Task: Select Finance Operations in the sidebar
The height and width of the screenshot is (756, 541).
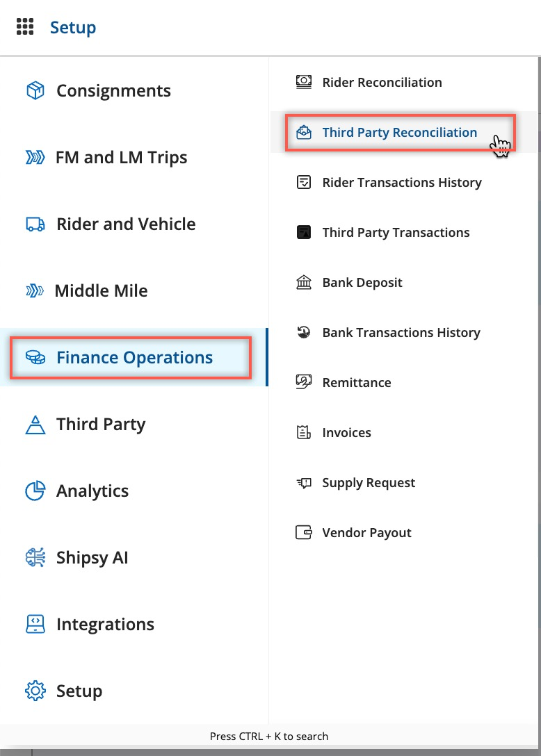Action: tap(134, 358)
